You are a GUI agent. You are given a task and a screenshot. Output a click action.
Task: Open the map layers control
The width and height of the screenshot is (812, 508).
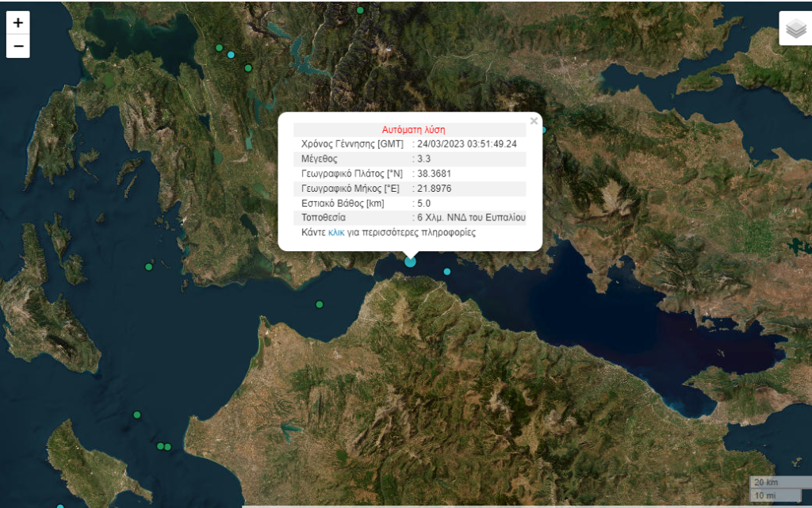(795, 29)
